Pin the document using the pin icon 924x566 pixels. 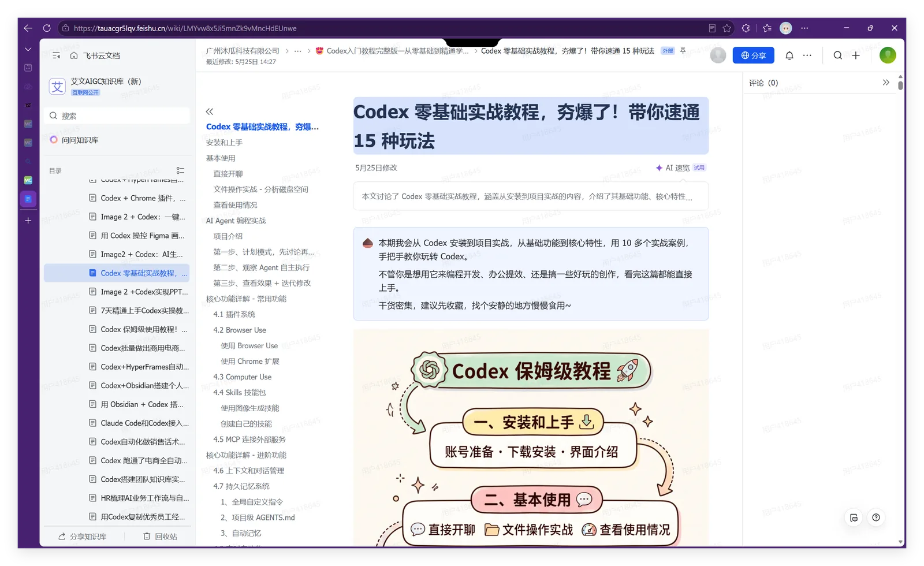683,51
